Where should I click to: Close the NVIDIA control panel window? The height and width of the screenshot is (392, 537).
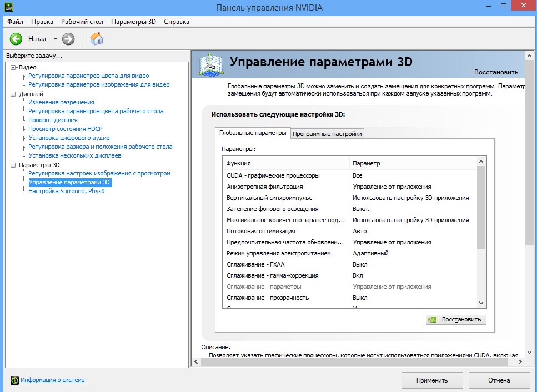pyautogui.click(x=524, y=5)
